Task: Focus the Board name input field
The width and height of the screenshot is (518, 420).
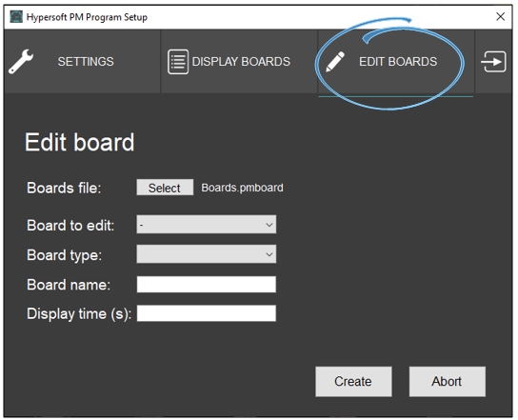Action: tap(207, 285)
